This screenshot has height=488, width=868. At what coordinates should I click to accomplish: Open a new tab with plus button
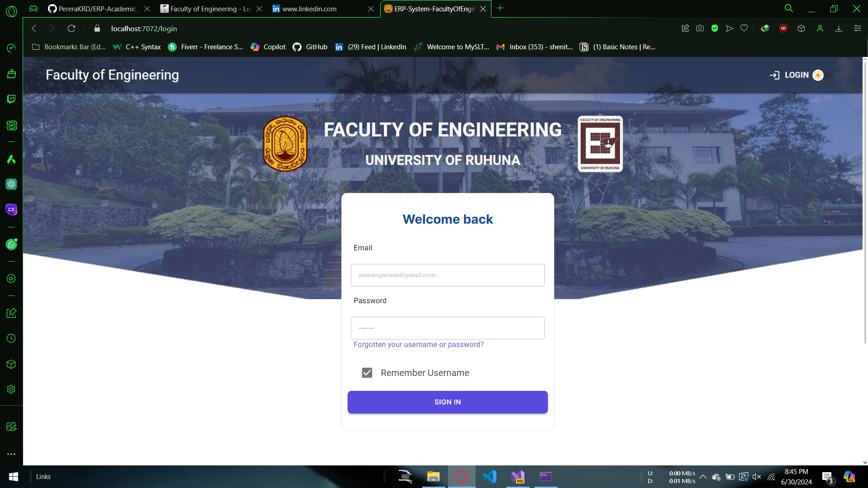click(x=500, y=8)
